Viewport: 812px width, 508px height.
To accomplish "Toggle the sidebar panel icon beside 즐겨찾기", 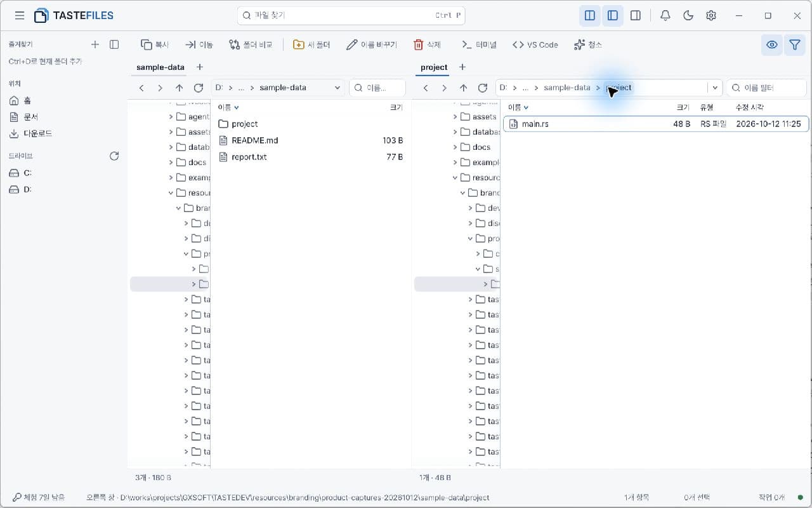I will [114, 44].
